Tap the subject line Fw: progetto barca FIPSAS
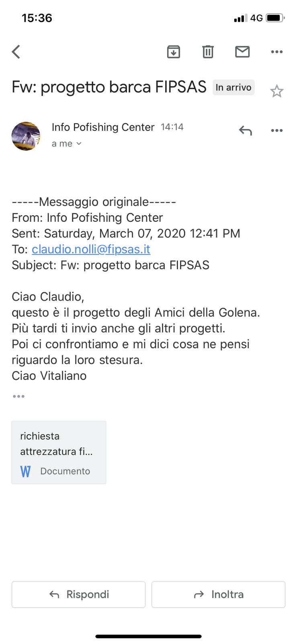The width and height of the screenshot is (297, 644). 109,87
